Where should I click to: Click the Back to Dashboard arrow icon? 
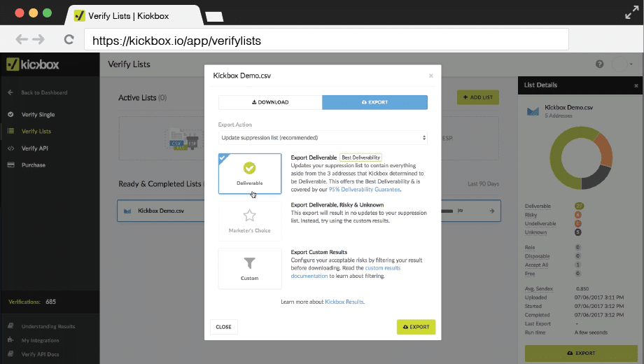click(10, 92)
